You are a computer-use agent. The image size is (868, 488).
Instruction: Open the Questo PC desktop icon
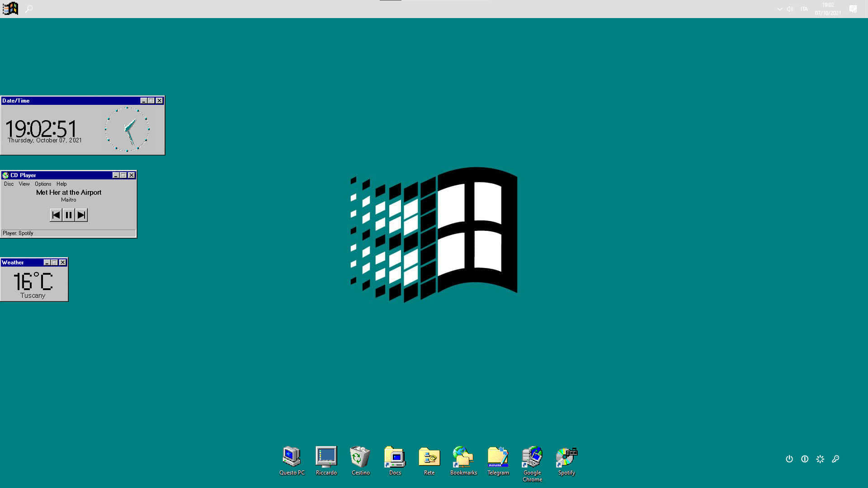coord(292,461)
